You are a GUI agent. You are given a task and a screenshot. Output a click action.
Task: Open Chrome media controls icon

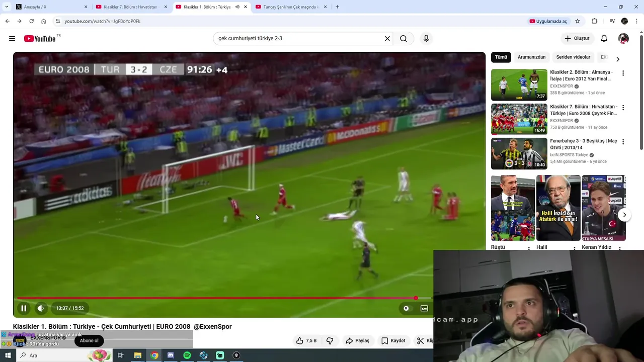pos(612,21)
